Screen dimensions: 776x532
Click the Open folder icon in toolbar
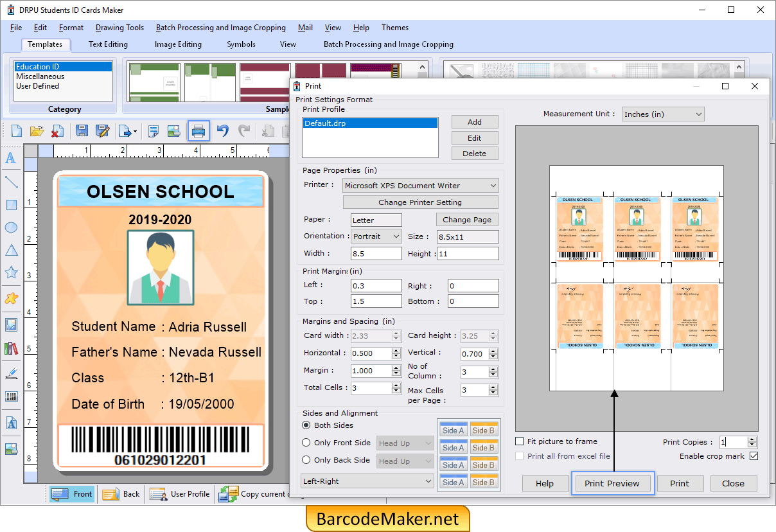pos(37,131)
